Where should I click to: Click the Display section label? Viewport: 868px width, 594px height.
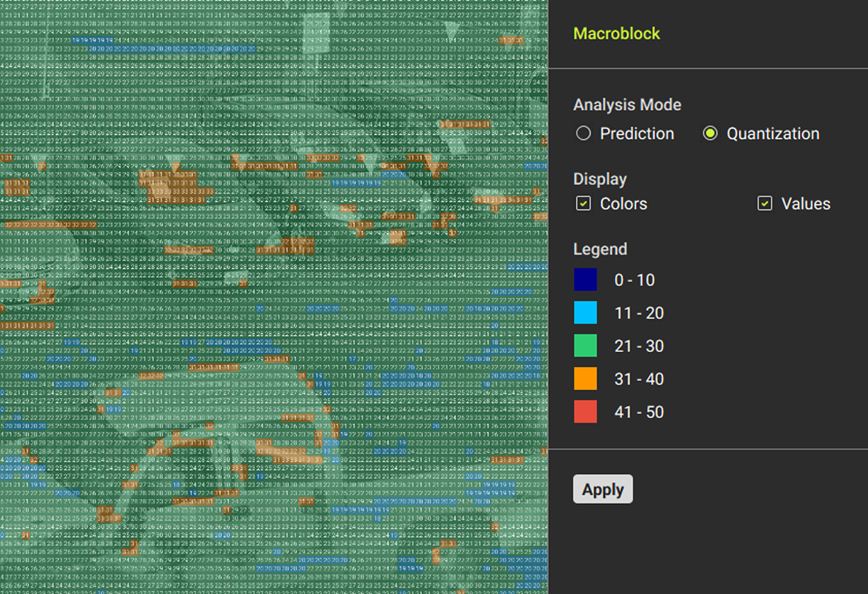pyautogui.click(x=600, y=179)
